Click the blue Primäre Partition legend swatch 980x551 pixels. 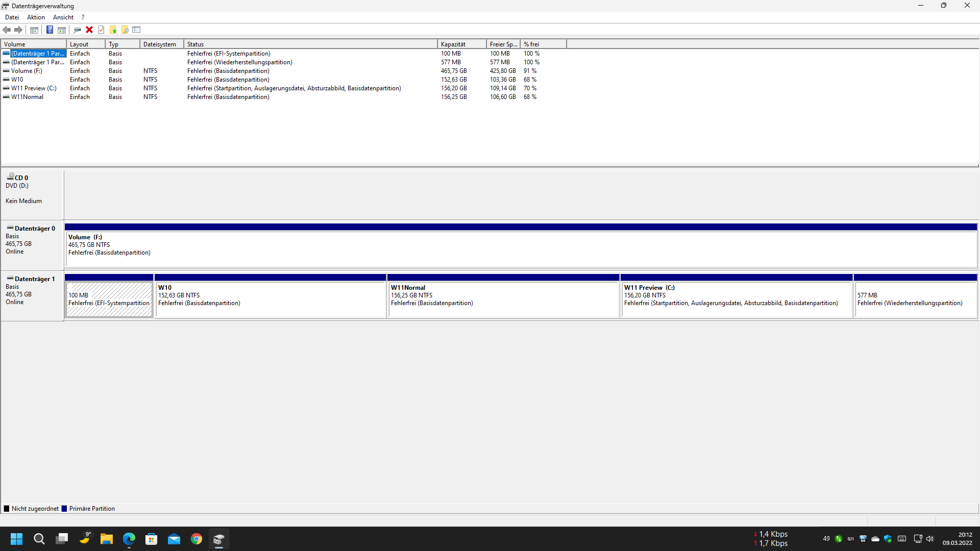pyautogui.click(x=64, y=509)
